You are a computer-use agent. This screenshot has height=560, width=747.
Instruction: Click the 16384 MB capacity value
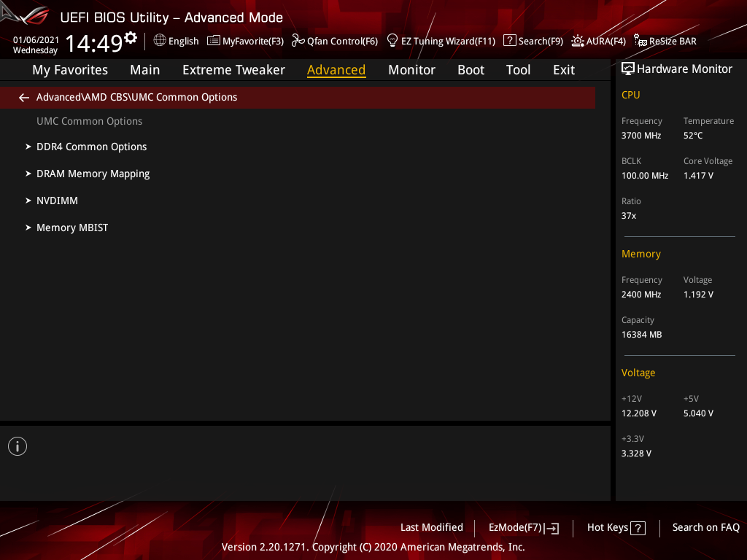642,335
